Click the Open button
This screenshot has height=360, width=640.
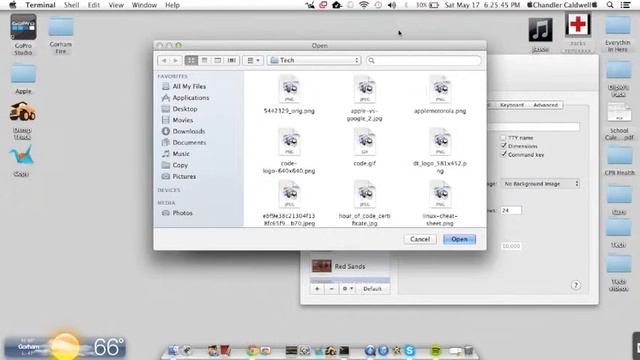459,239
